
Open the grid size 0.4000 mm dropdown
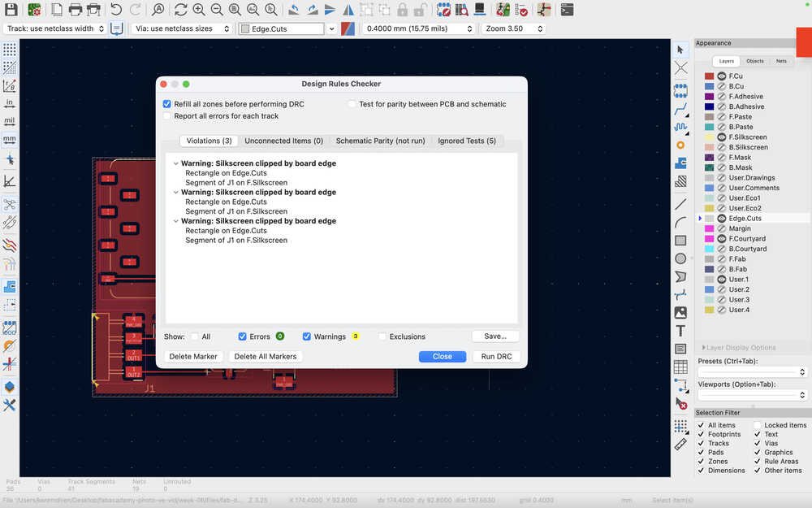pyautogui.click(x=418, y=28)
